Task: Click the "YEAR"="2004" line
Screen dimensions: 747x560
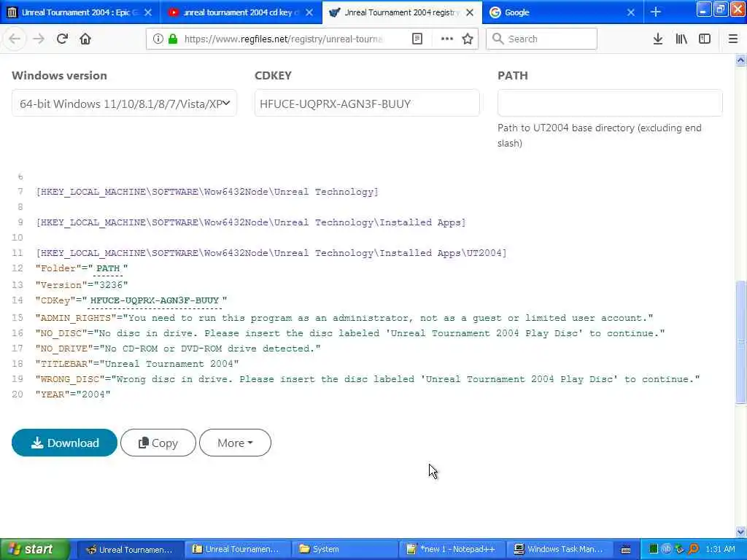Action: click(72, 394)
